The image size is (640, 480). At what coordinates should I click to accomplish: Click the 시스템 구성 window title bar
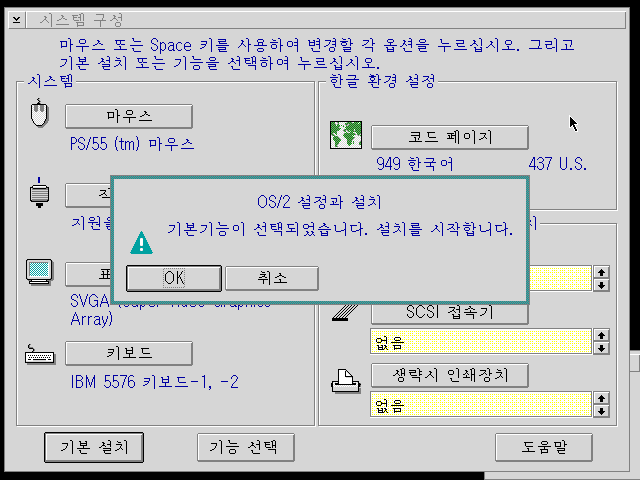click(x=326, y=20)
